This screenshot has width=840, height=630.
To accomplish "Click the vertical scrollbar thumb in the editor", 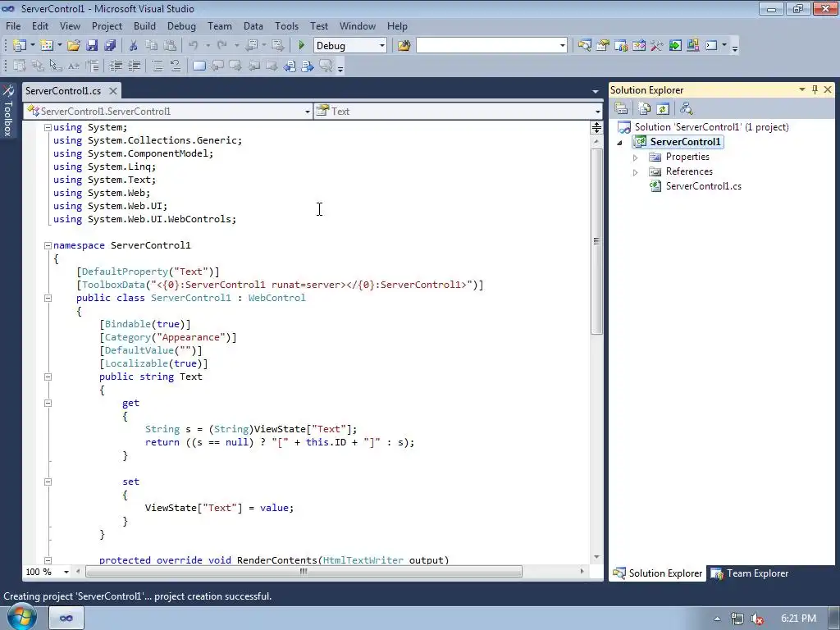I will pos(596,241).
